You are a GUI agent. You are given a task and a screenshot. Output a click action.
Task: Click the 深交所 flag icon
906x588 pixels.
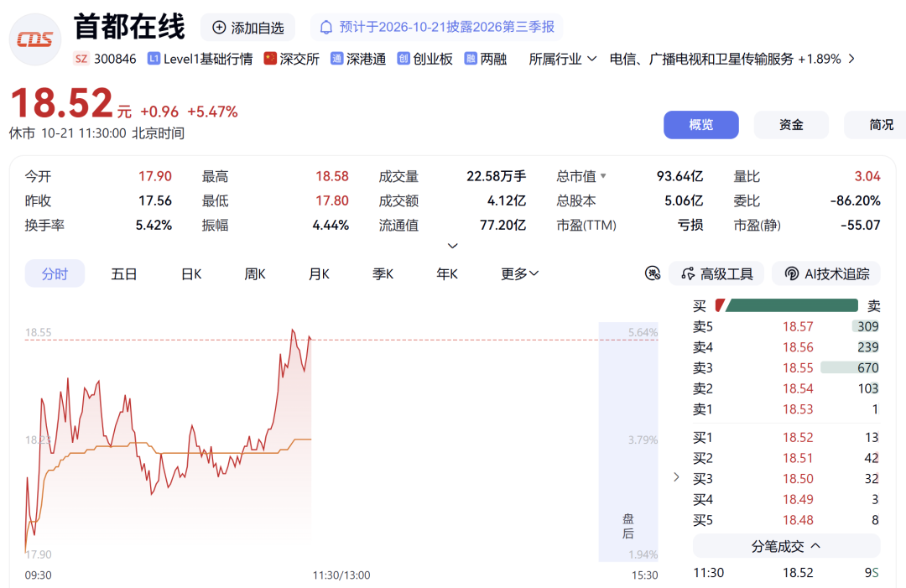click(270, 59)
